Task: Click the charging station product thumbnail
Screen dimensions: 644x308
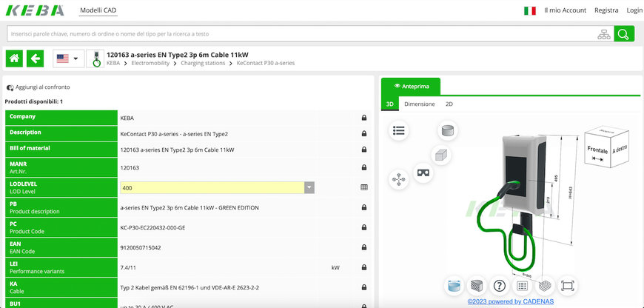Action: [95, 58]
